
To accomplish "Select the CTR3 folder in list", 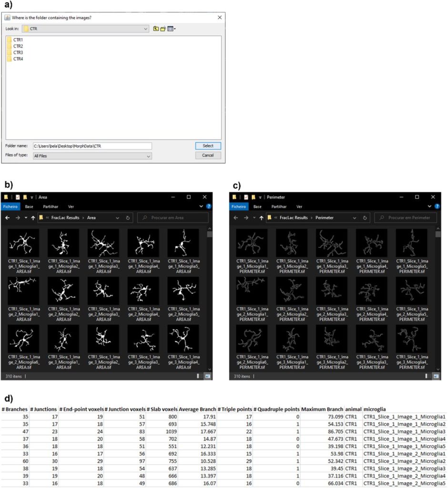I will pyautogui.click(x=18, y=52).
